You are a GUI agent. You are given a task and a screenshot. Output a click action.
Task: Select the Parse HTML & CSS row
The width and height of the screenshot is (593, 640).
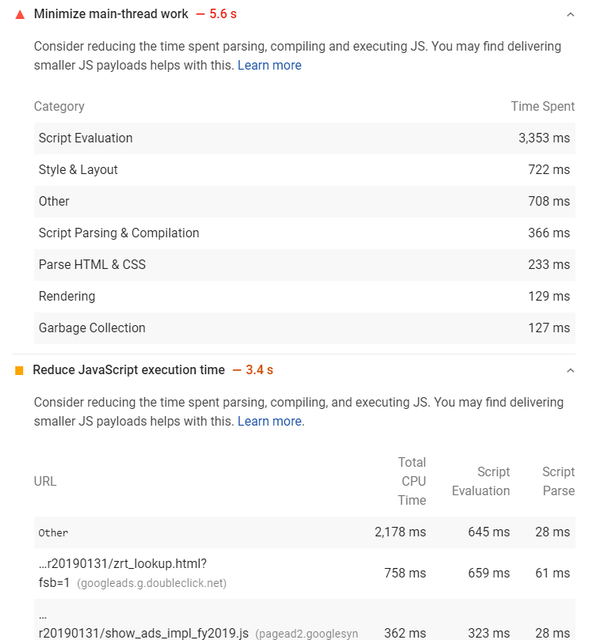(x=304, y=264)
